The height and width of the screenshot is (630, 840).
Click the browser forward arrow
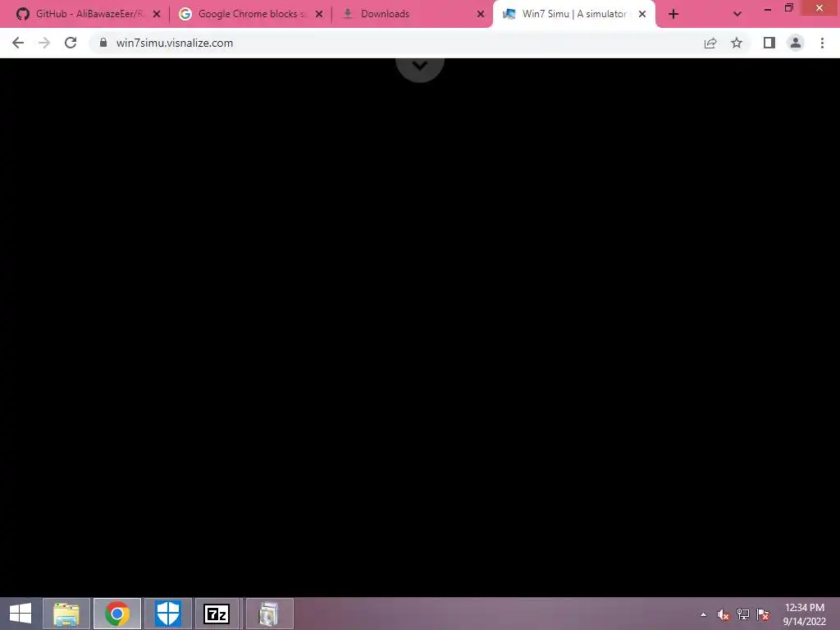(44, 43)
